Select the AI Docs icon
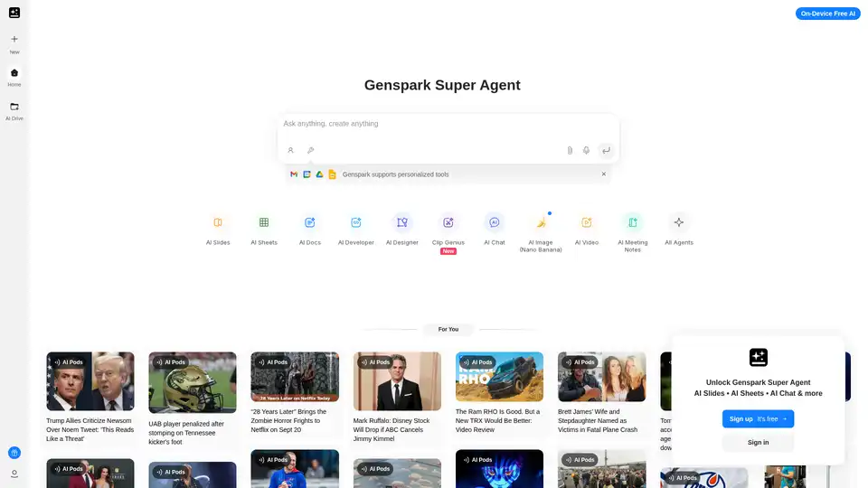Image resolution: width=868 pixels, height=488 pixels. pos(310,222)
